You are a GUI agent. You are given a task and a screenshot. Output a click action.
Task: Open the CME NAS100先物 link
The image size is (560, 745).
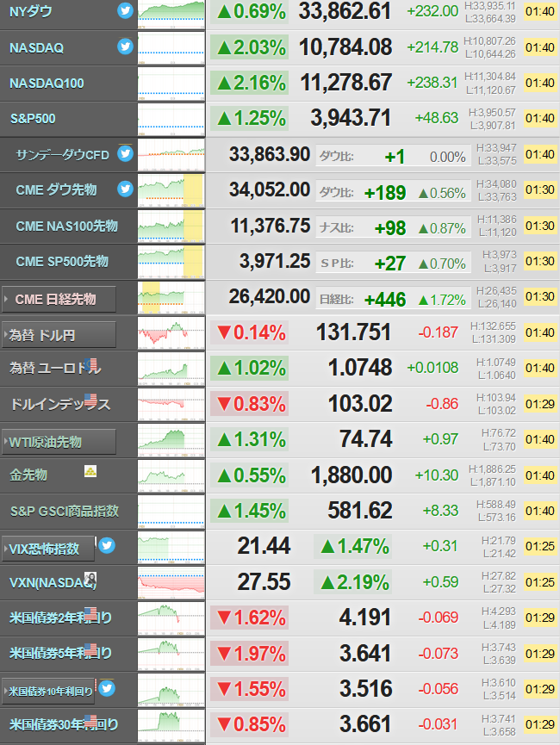point(66,227)
